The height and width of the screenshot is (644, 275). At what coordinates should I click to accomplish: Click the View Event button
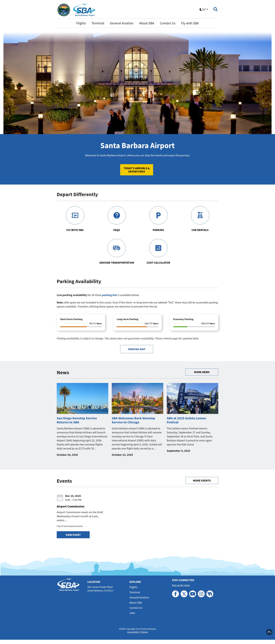(x=73, y=535)
